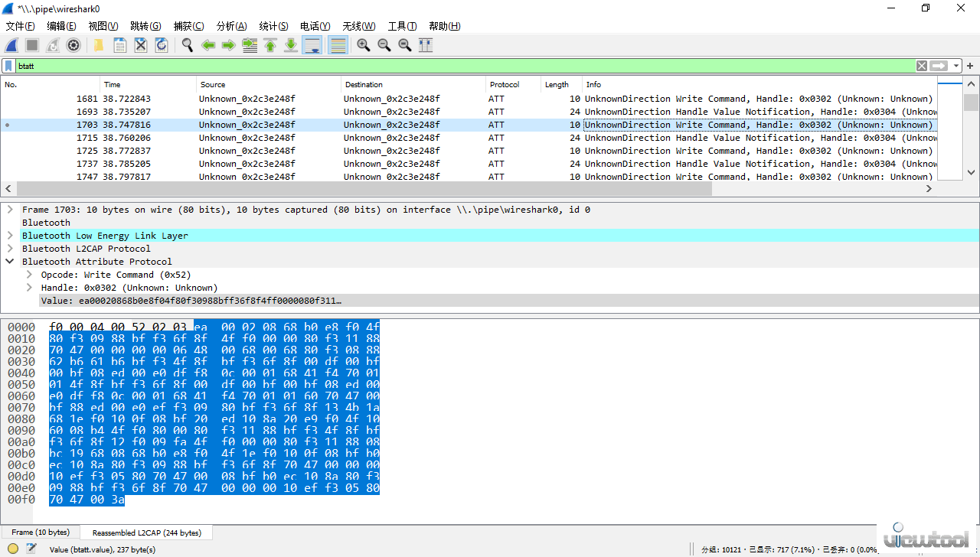Select packet 1693 row
Viewport: 980px width, 557px height.
469,112
